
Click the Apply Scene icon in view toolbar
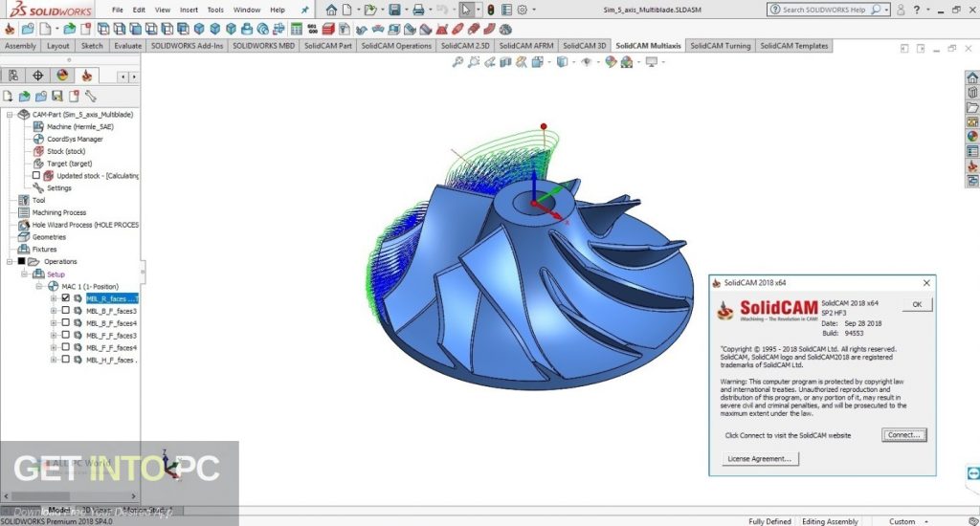(626, 62)
